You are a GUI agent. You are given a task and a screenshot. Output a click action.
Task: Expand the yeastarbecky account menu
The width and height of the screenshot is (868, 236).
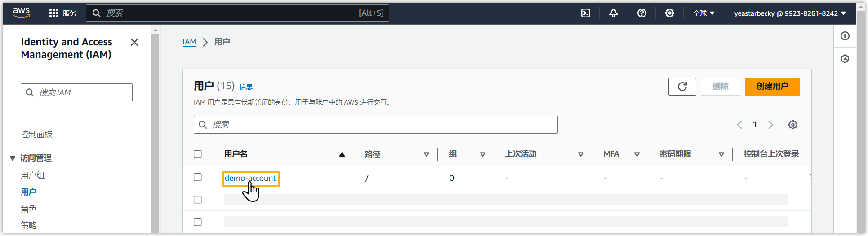790,13
